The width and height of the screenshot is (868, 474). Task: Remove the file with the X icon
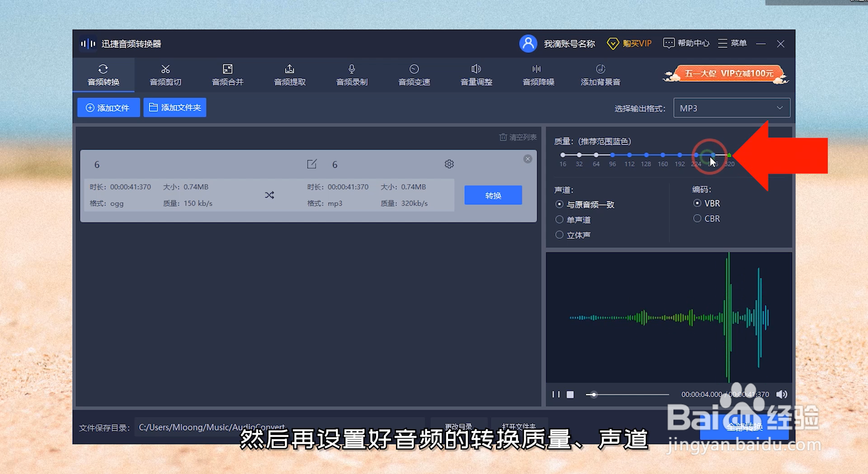point(528,159)
